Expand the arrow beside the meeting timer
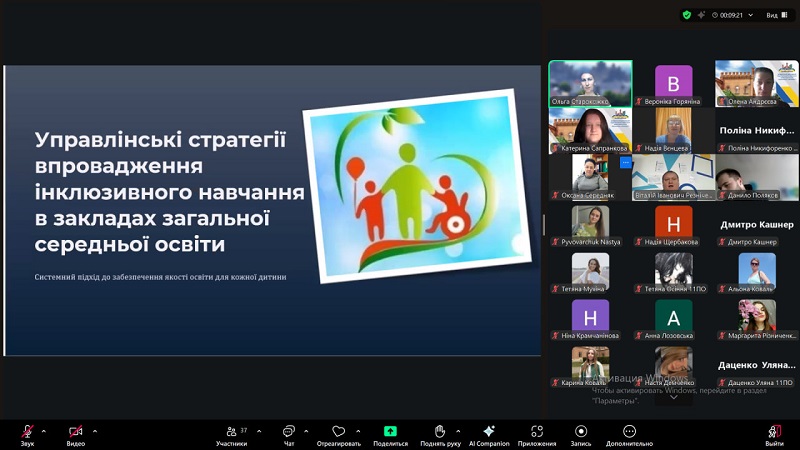 point(749,15)
